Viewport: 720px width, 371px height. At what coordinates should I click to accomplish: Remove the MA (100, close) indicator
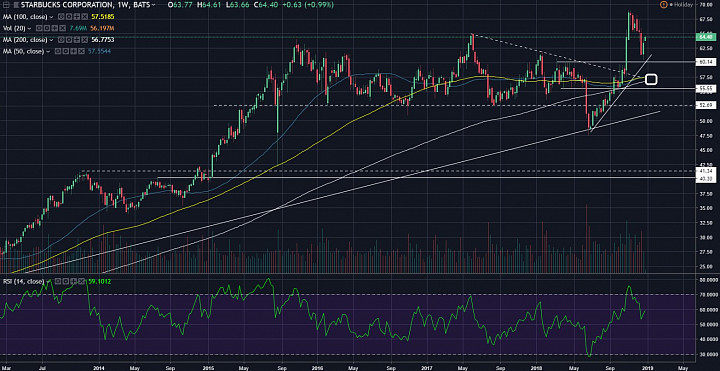84,17
